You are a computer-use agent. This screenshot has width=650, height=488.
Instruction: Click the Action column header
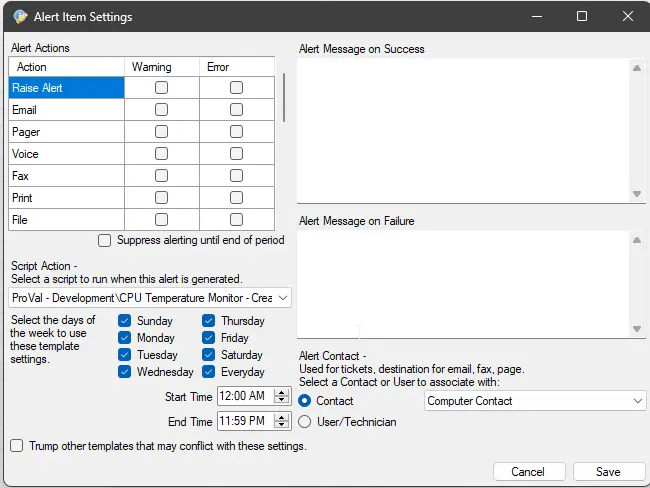coord(66,67)
